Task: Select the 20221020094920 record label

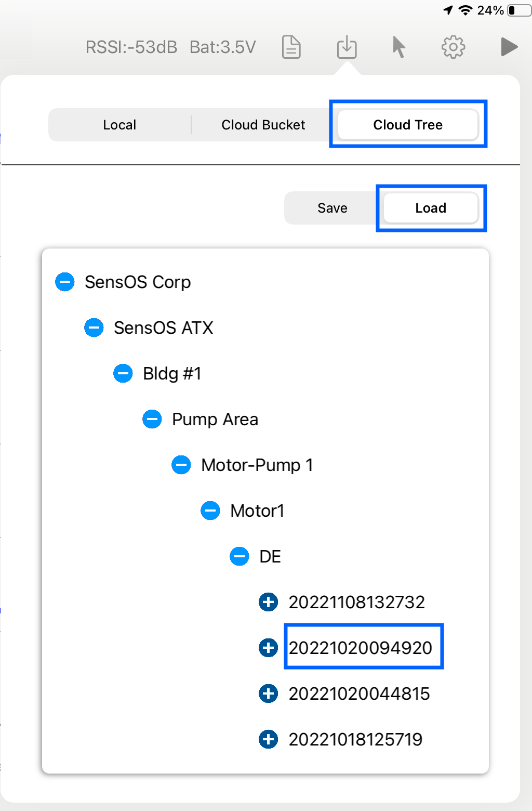Action: tap(361, 648)
